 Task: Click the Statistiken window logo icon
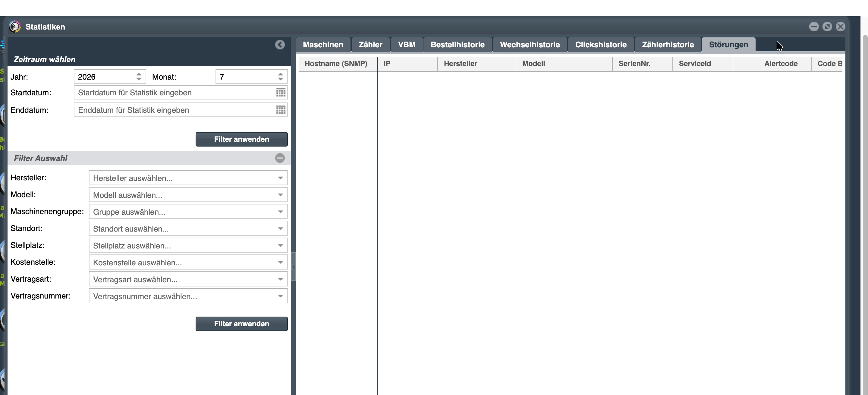tap(15, 27)
